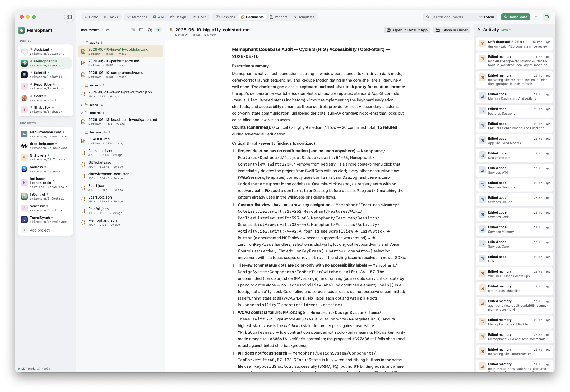The width and height of the screenshot is (570, 392).
Task: Open the document tools wrench icon
Action: point(150,30)
